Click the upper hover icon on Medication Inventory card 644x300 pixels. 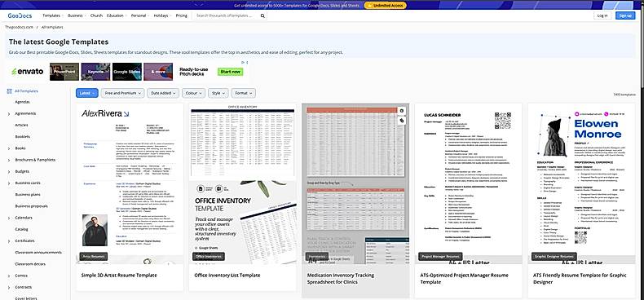click(x=402, y=111)
